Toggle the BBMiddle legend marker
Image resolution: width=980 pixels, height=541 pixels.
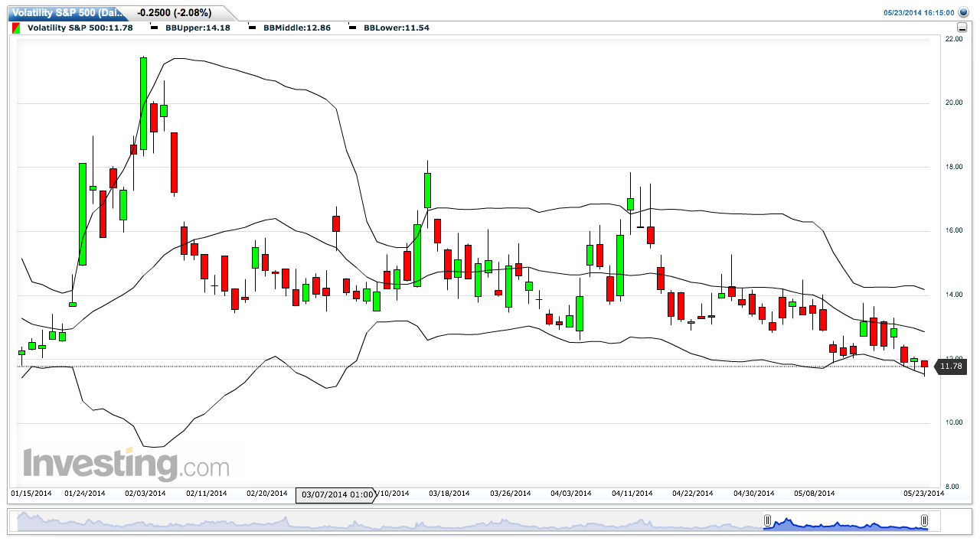253,28
